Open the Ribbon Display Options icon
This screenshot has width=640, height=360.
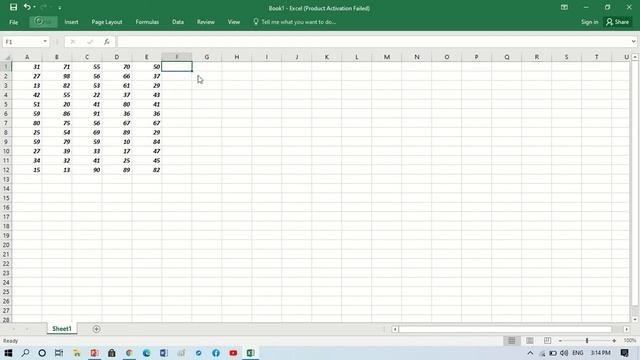click(564, 7)
